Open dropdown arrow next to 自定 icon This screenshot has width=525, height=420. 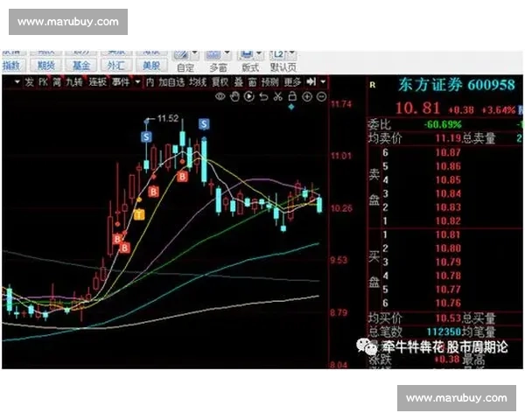pos(195,53)
